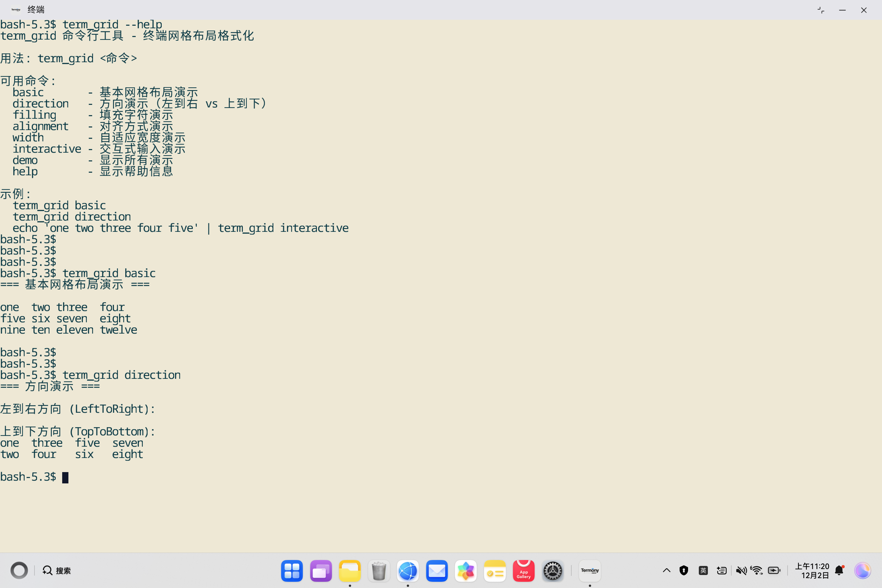Screen dimensions: 882x588
Task: Open the Mail envelope app
Action: click(x=437, y=571)
